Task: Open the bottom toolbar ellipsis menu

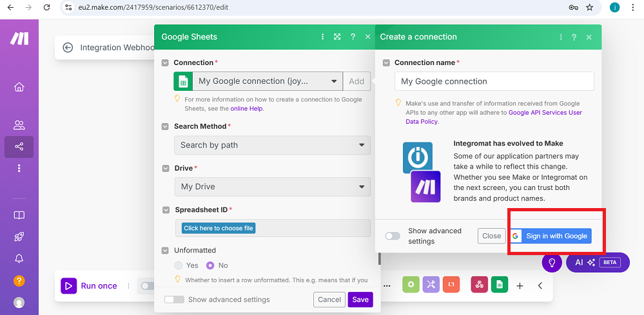Action: [x=387, y=285]
